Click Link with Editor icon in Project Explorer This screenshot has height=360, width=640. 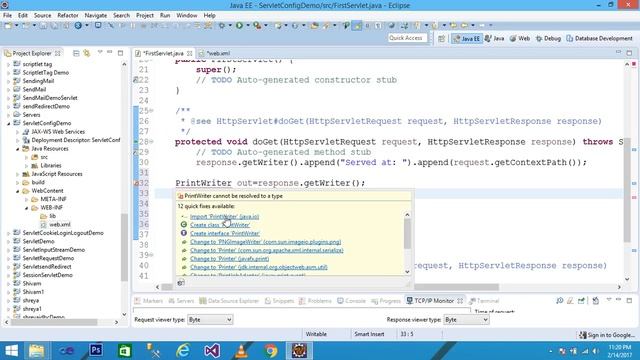point(87,53)
